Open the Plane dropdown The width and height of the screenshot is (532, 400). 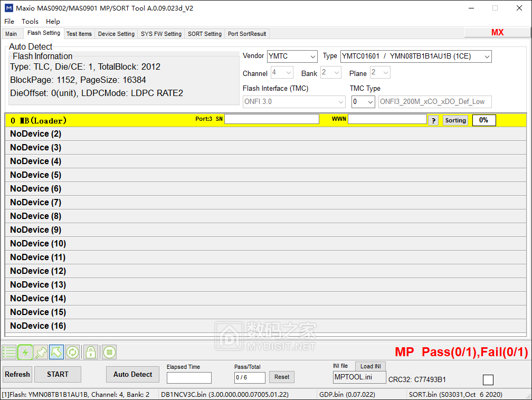380,73
